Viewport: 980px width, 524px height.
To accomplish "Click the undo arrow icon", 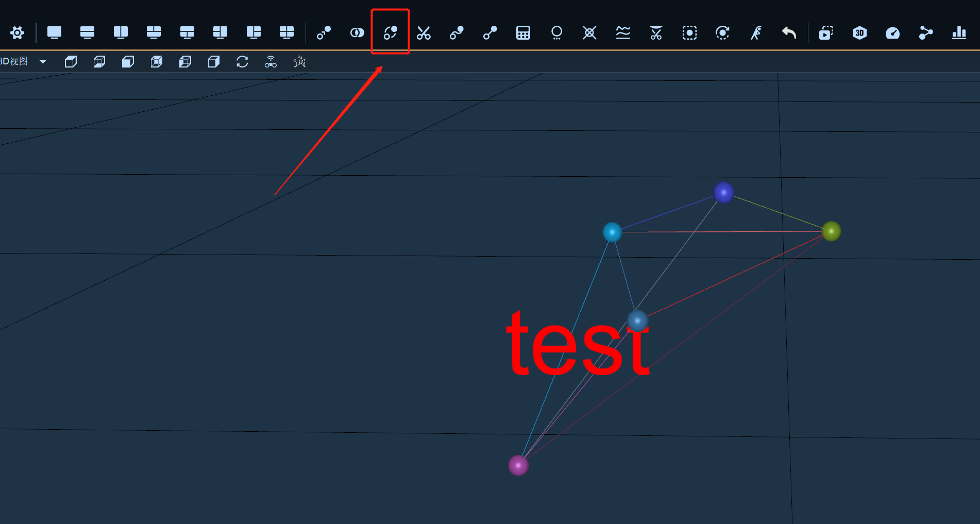I will tap(789, 33).
